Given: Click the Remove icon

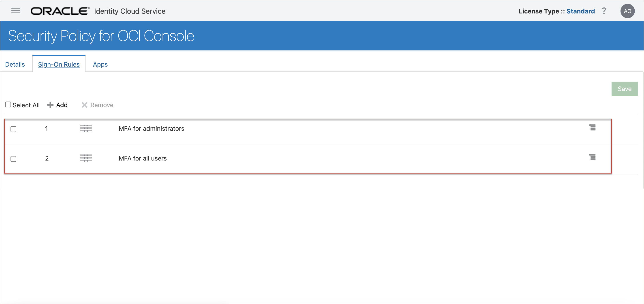Looking at the screenshot, I should click(x=84, y=105).
